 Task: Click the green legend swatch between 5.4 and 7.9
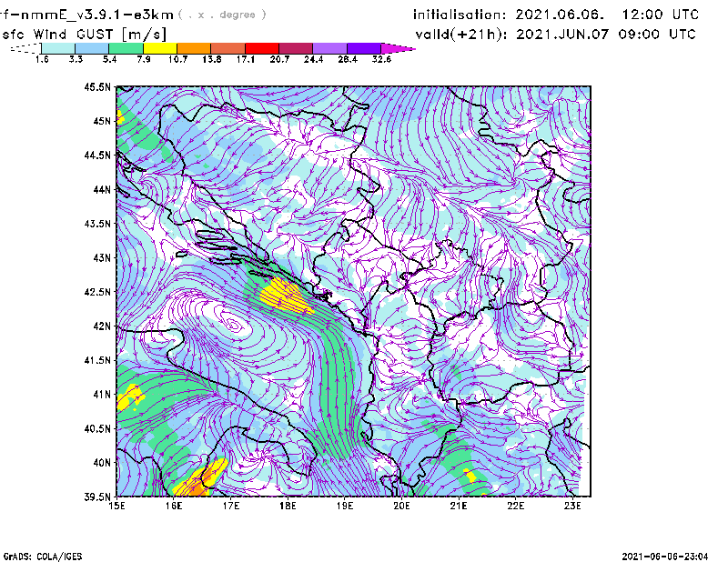click(x=126, y=48)
